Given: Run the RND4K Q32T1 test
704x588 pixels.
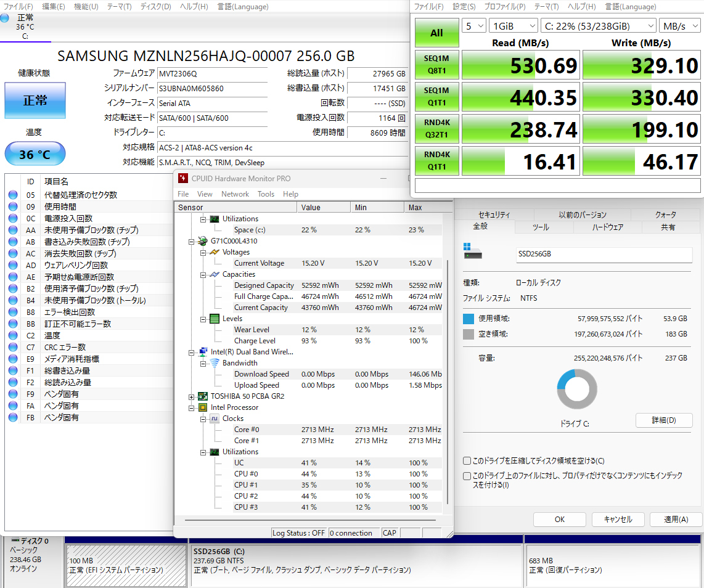Looking at the screenshot, I should click(437, 129).
